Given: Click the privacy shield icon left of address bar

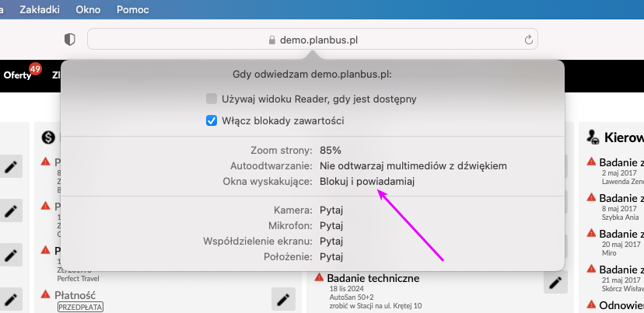Looking at the screenshot, I should (x=69, y=40).
